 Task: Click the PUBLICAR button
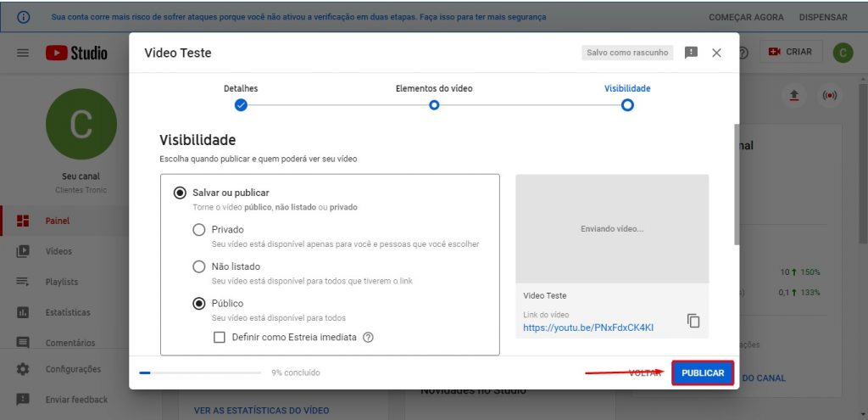tap(703, 373)
